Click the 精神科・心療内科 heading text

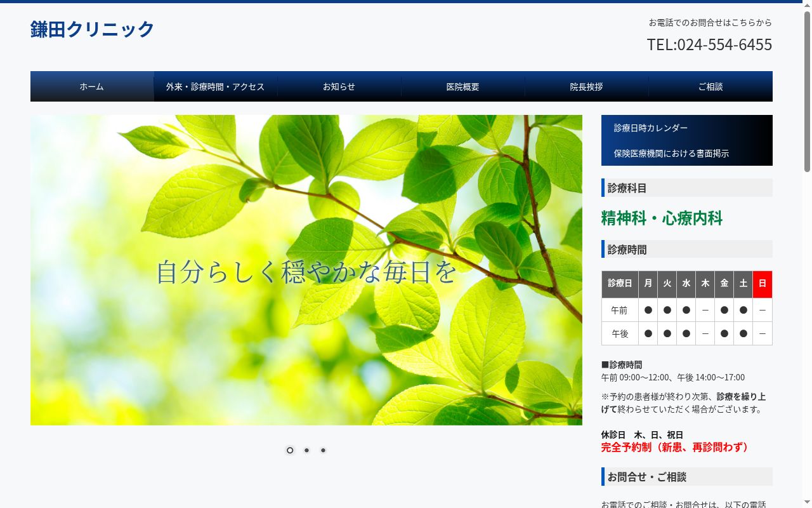[x=662, y=218]
